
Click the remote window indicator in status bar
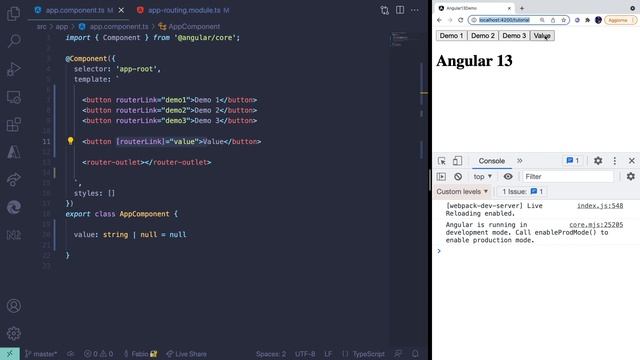10,353
